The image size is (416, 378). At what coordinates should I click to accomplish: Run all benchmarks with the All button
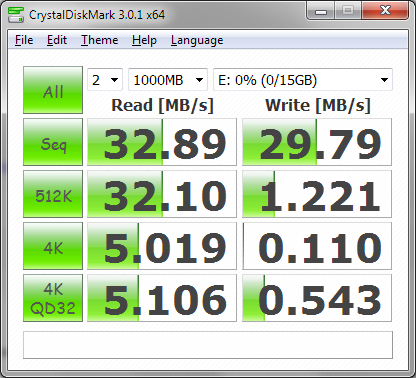click(x=53, y=90)
